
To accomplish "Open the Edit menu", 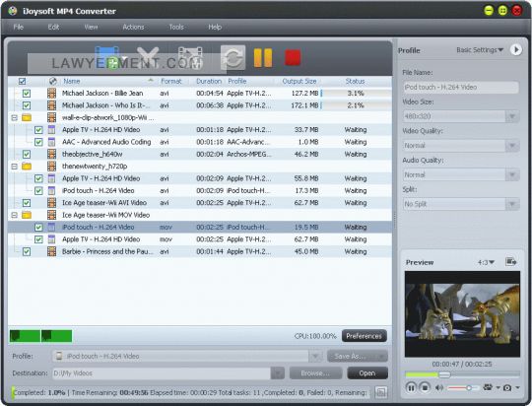I will tap(53, 27).
